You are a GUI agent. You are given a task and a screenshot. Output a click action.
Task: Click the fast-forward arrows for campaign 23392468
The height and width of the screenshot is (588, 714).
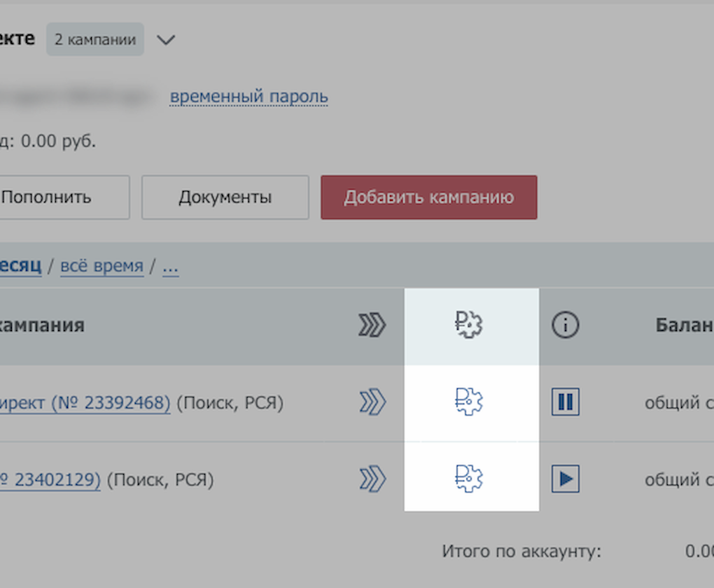point(373,402)
